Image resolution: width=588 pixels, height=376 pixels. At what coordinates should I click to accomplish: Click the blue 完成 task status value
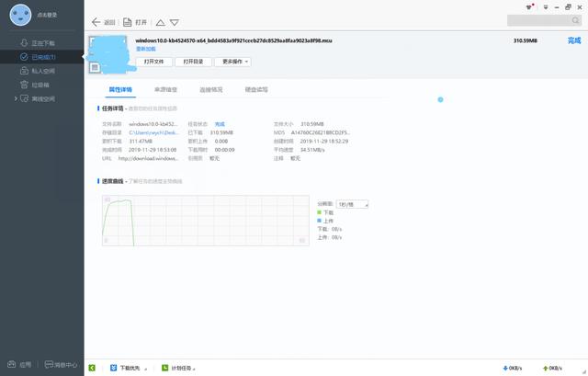click(x=220, y=124)
